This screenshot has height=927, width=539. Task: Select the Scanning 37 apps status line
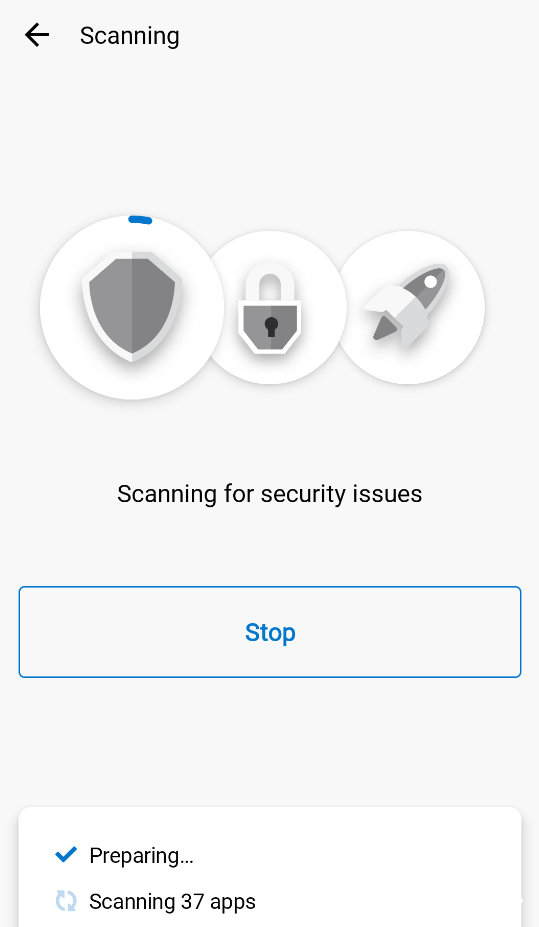coord(173,902)
